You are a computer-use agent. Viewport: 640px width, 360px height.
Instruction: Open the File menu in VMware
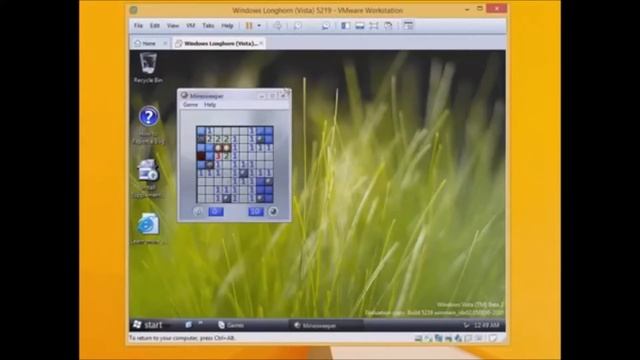click(x=138, y=26)
